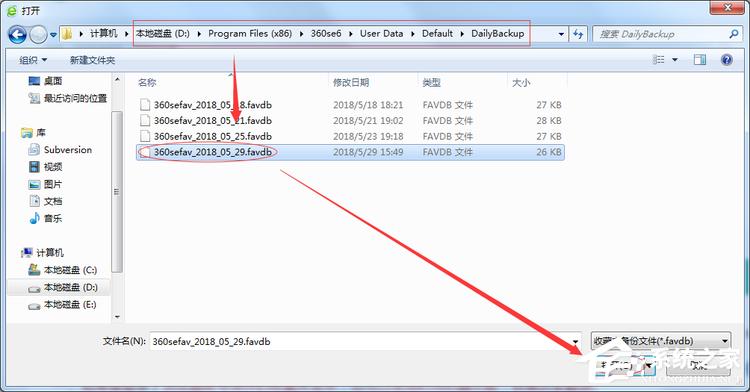Viewport: 750px width, 392px height.
Task: Click the help question mark icon
Action: coord(727,60)
